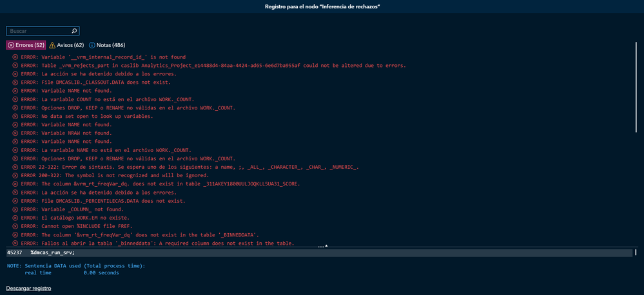Select 'Variable _COLUMN_ not found' error
This screenshot has height=295, width=644.
click(x=72, y=209)
